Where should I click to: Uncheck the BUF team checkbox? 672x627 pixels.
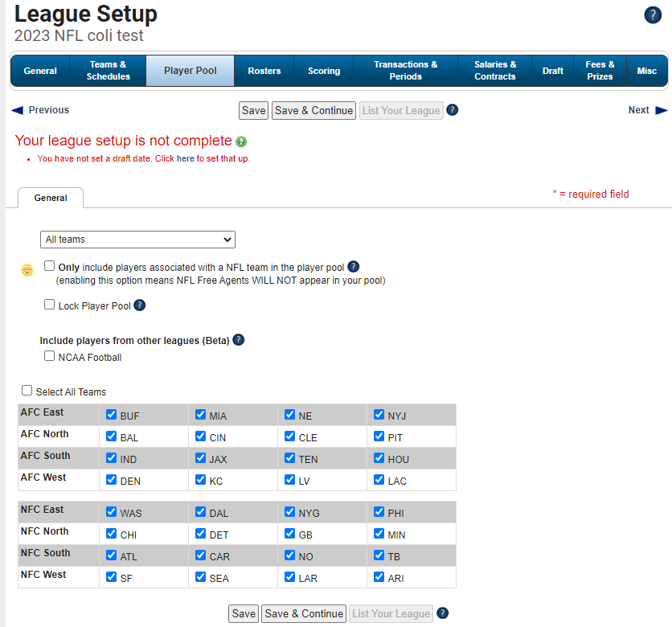[112, 415]
